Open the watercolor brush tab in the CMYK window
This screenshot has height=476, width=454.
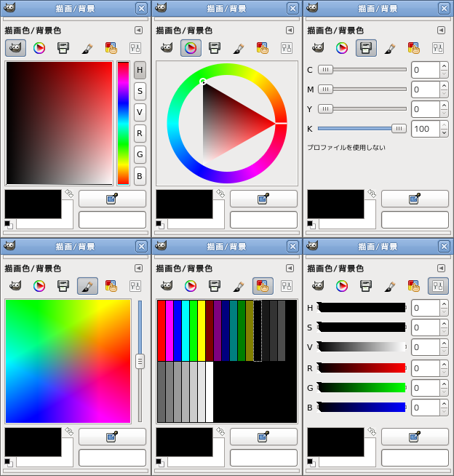390,48
